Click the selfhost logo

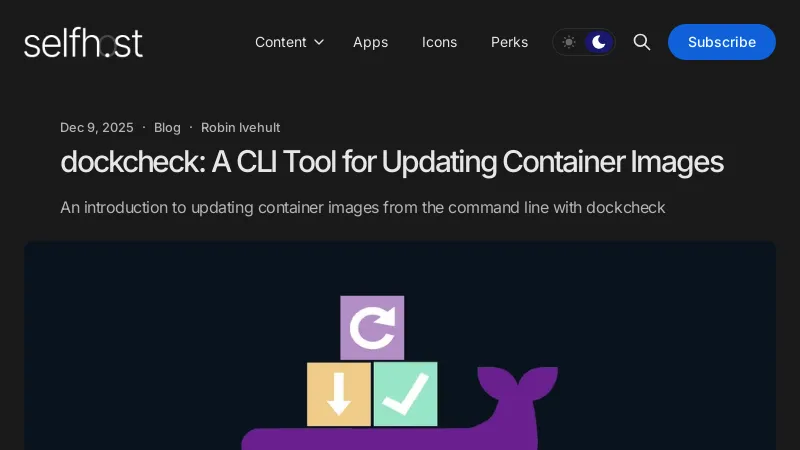[83, 42]
